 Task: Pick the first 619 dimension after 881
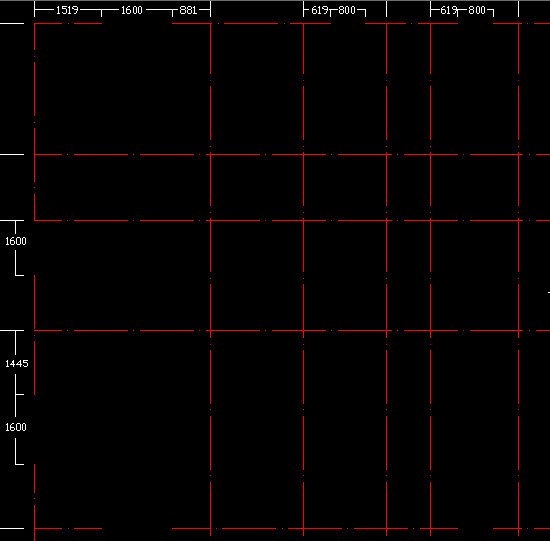coord(320,11)
